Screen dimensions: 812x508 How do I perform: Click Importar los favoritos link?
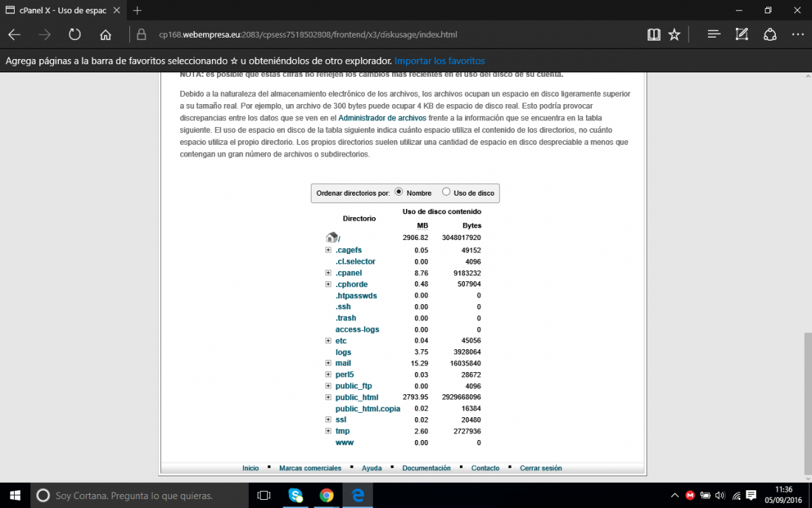(440, 61)
